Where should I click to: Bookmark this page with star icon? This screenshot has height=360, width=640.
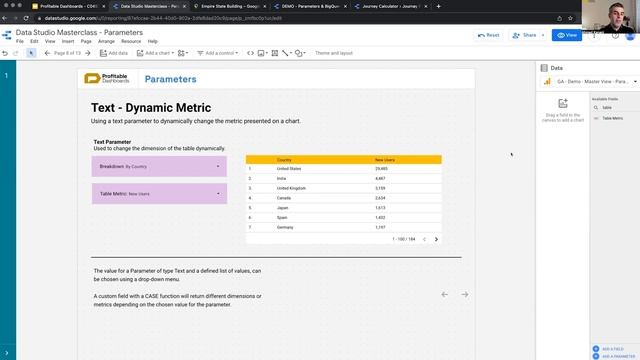point(570,18)
